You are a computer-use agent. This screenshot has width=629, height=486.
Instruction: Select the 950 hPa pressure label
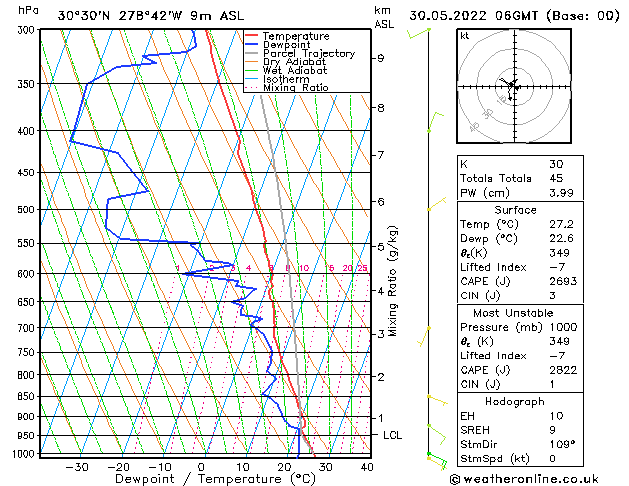(x=28, y=435)
